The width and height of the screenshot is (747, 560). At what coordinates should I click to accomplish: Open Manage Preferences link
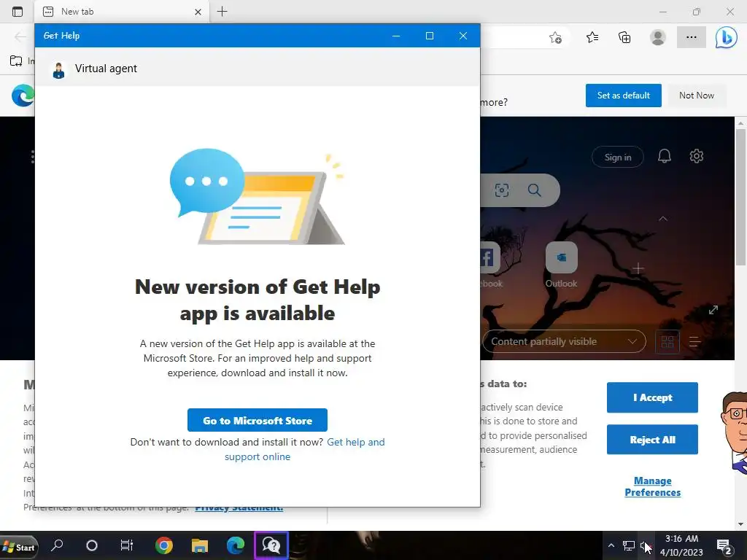click(652, 486)
